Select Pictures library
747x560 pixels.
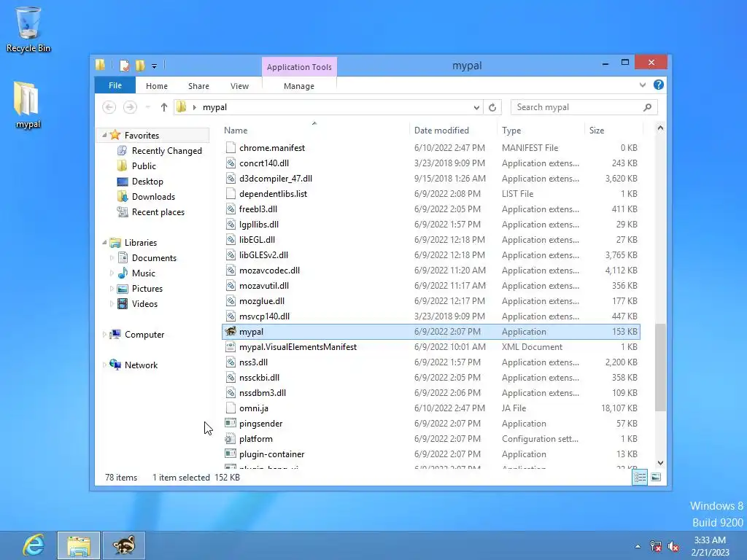pyautogui.click(x=147, y=289)
